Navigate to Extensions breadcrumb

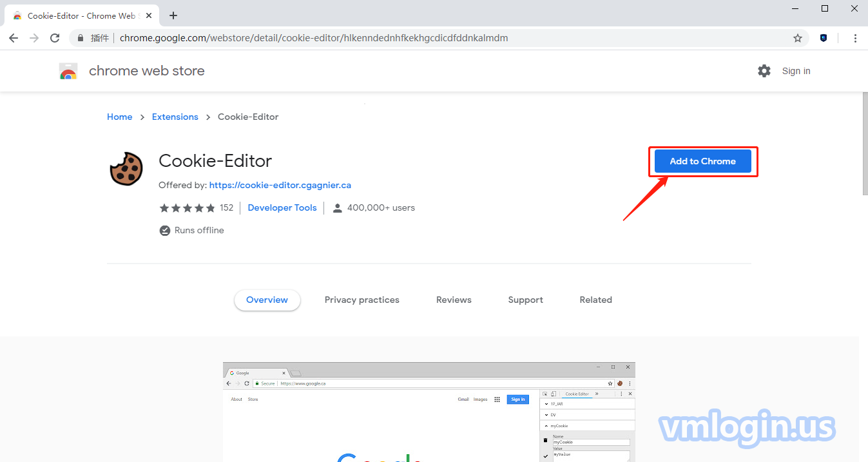pos(175,117)
